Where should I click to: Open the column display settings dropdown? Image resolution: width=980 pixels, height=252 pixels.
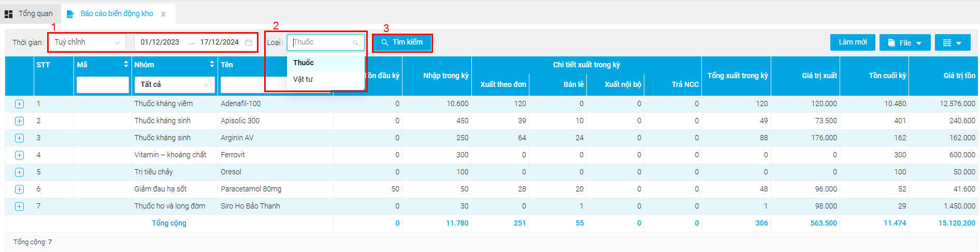click(953, 42)
